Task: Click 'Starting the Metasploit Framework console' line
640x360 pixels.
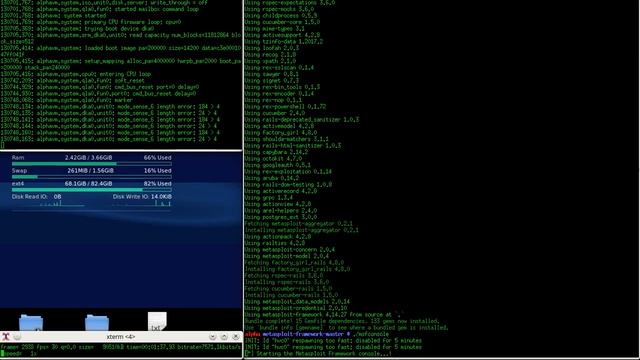Action: click(x=318, y=353)
